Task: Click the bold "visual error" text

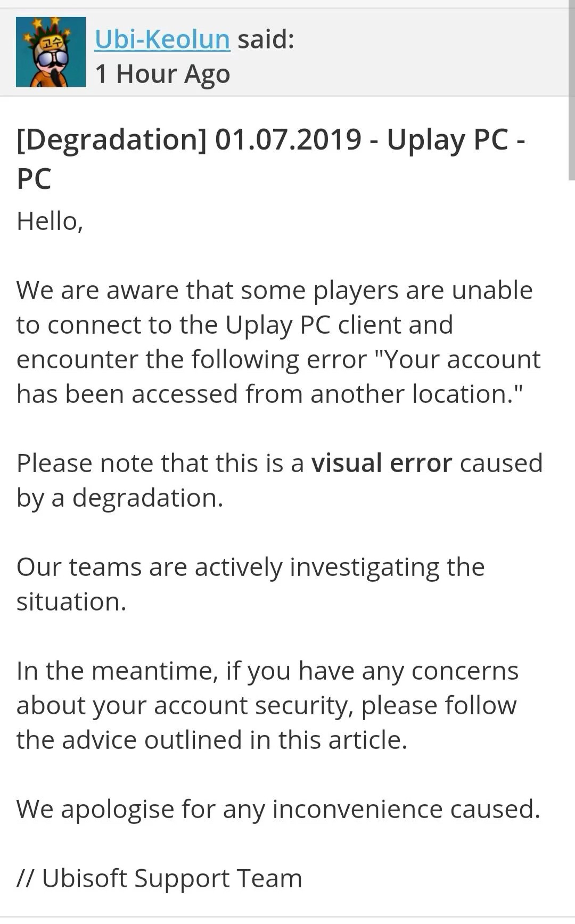Action: [x=382, y=463]
